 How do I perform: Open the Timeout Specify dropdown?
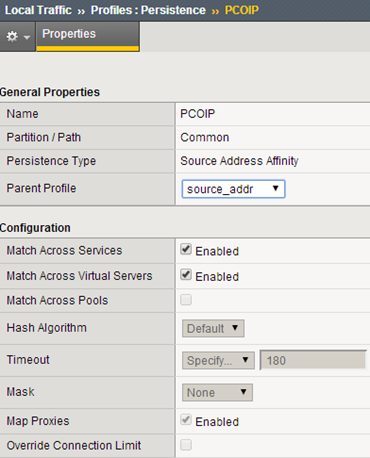(218, 360)
